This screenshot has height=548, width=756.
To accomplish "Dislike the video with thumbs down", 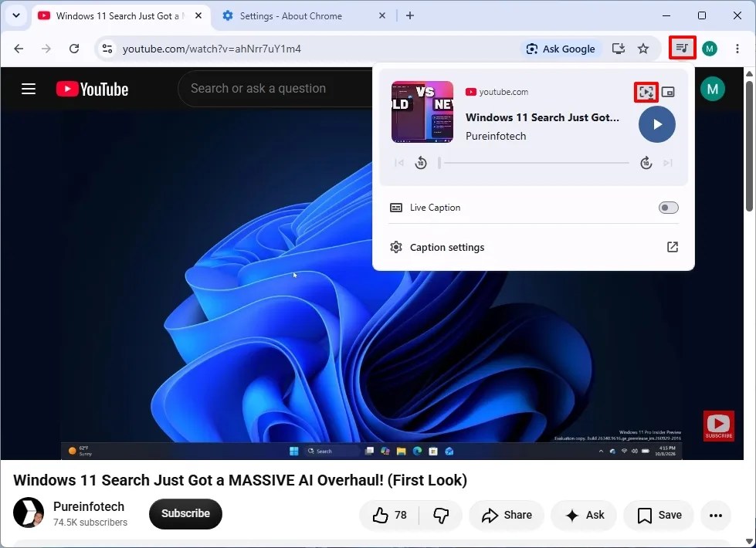I will 441,516.
